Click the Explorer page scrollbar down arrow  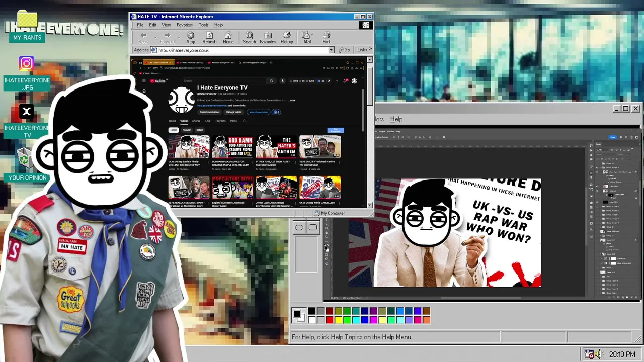[370, 205]
